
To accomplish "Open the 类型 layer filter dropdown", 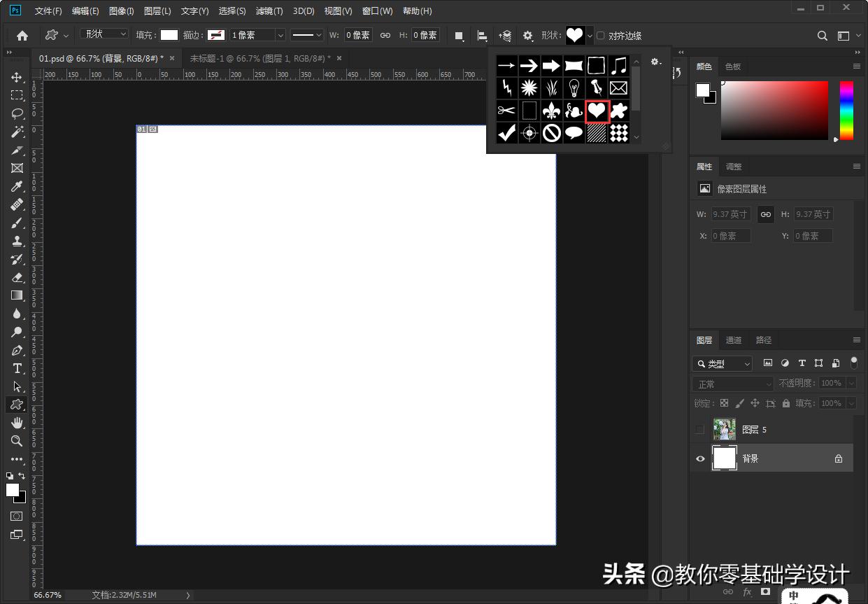I will [x=723, y=364].
